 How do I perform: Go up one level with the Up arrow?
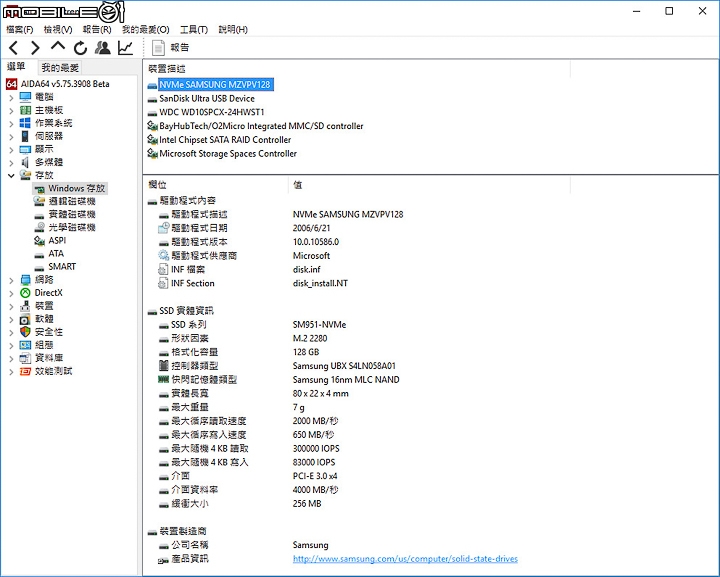(58, 46)
